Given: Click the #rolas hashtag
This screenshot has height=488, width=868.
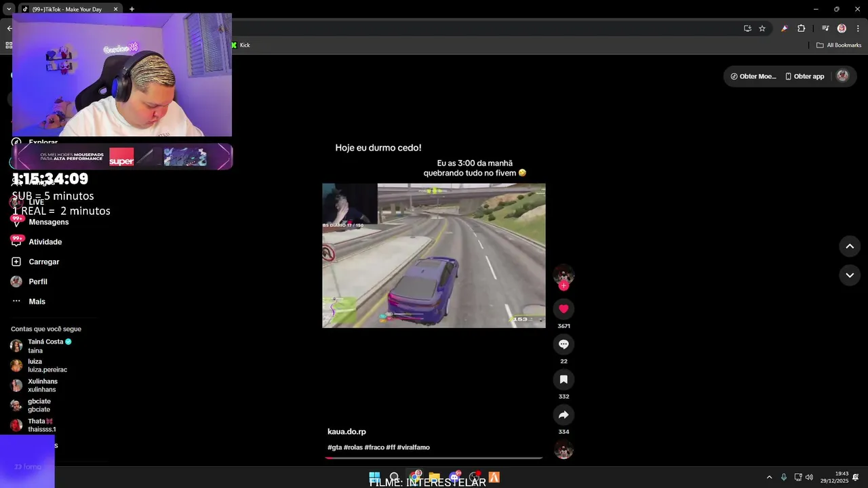Looking at the screenshot, I should 353,447.
